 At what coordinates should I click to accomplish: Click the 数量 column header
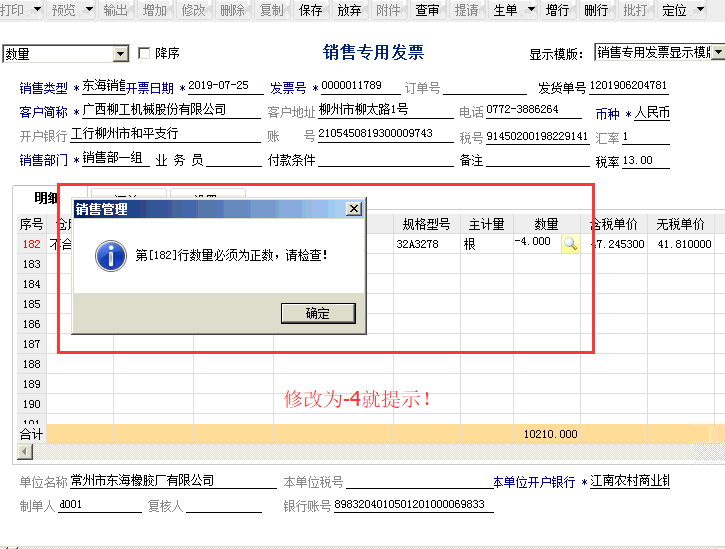click(x=547, y=224)
